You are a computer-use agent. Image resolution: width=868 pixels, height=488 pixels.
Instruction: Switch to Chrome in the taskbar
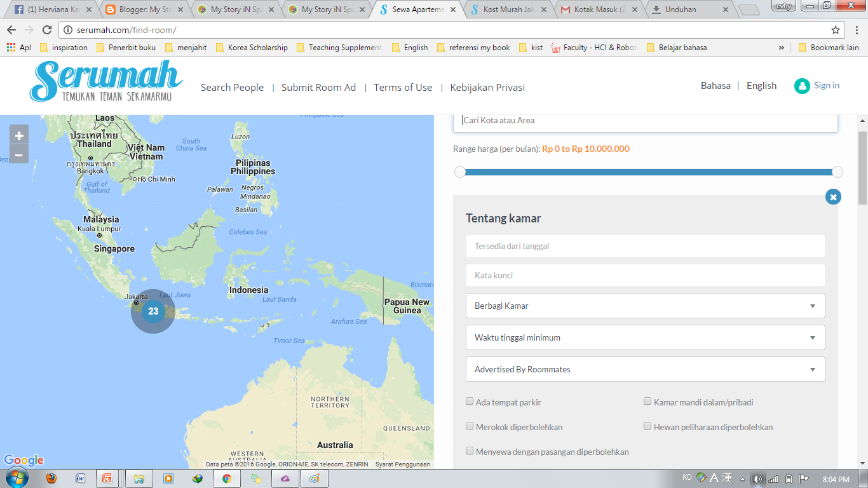click(x=227, y=478)
